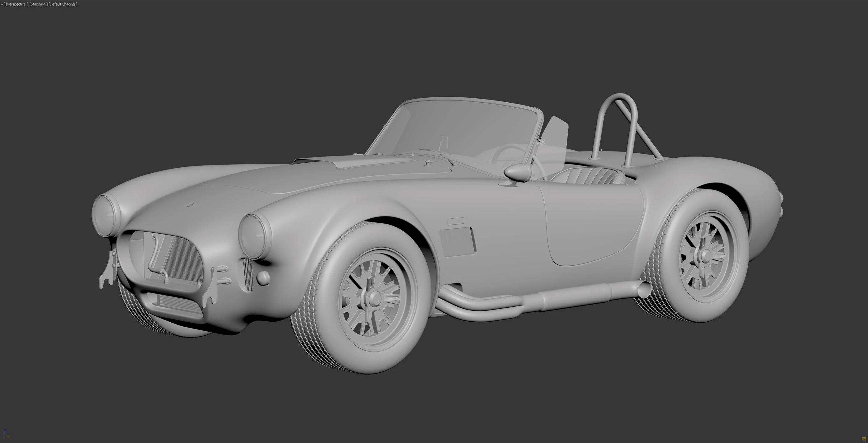868x443 pixels.
Task: Select the hood scoop on the bonnet
Action: (350, 162)
